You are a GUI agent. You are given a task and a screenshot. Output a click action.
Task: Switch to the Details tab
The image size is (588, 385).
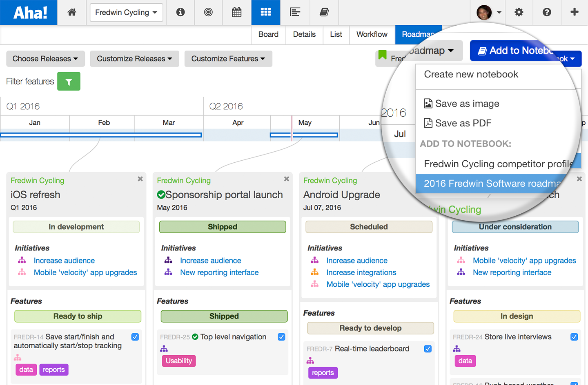(x=304, y=35)
